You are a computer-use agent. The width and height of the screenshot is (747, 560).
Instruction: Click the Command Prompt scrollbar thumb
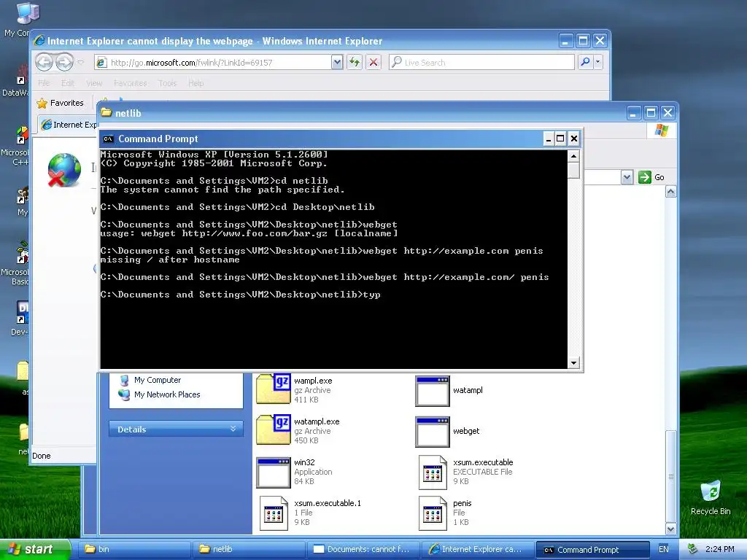pyautogui.click(x=573, y=171)
